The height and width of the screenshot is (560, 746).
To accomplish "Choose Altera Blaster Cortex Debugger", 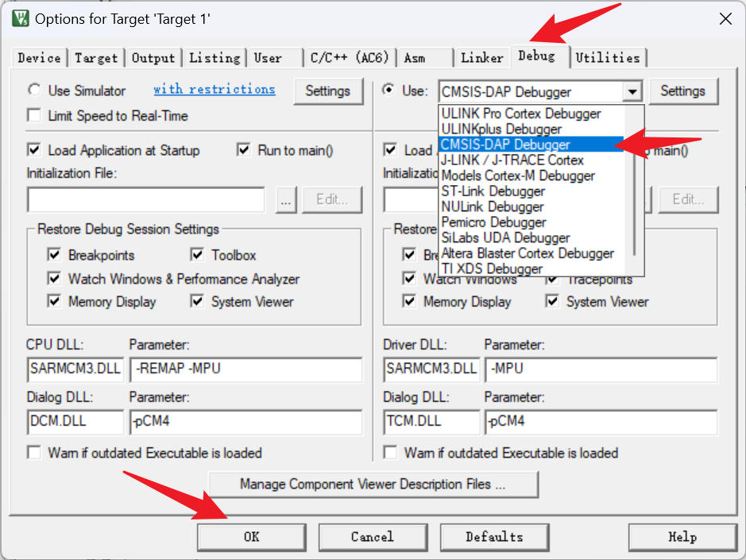I will [x=531, y=253].
